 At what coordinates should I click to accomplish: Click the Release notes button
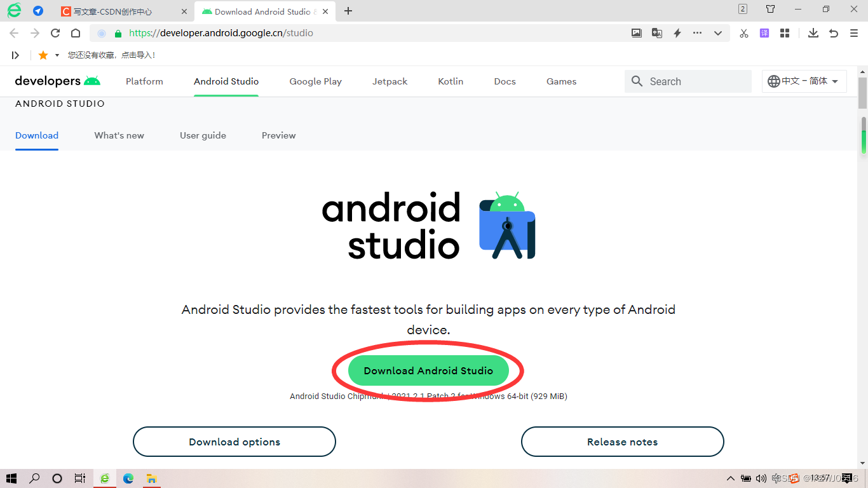[x=623, y=442]
